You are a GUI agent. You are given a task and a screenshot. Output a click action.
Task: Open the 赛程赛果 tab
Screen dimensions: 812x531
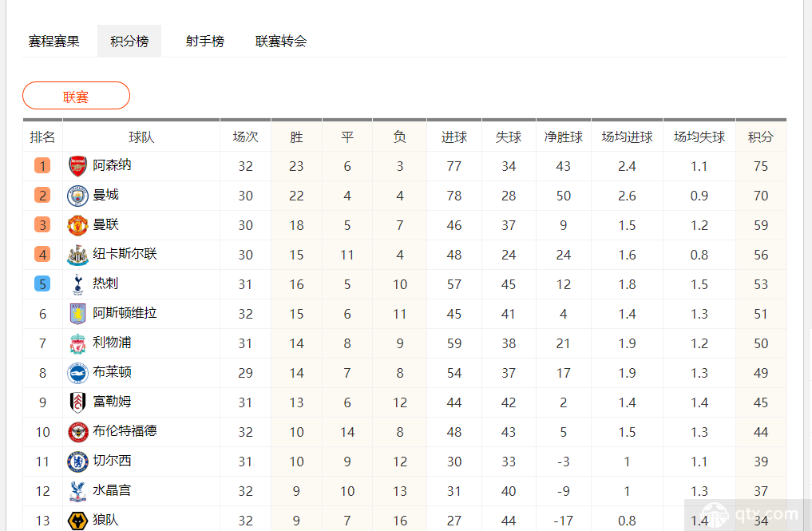click(x=53, y=41)
